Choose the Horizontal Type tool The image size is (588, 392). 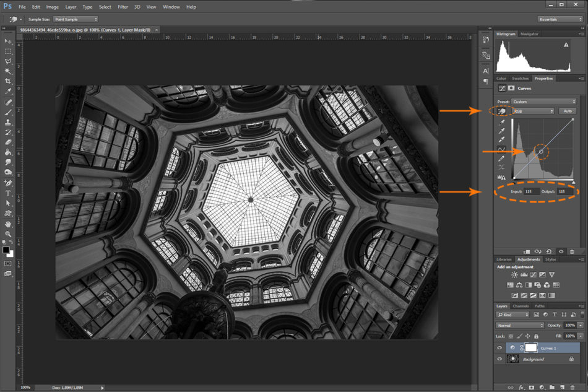coord(8,193)
